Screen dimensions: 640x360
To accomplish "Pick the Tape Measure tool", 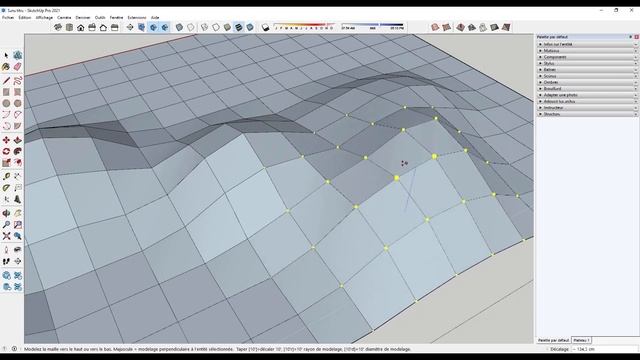I will pos(6,176).
